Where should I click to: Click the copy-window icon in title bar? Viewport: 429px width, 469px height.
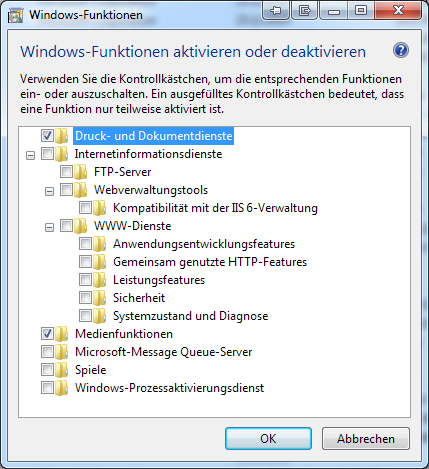coord(304,11)
